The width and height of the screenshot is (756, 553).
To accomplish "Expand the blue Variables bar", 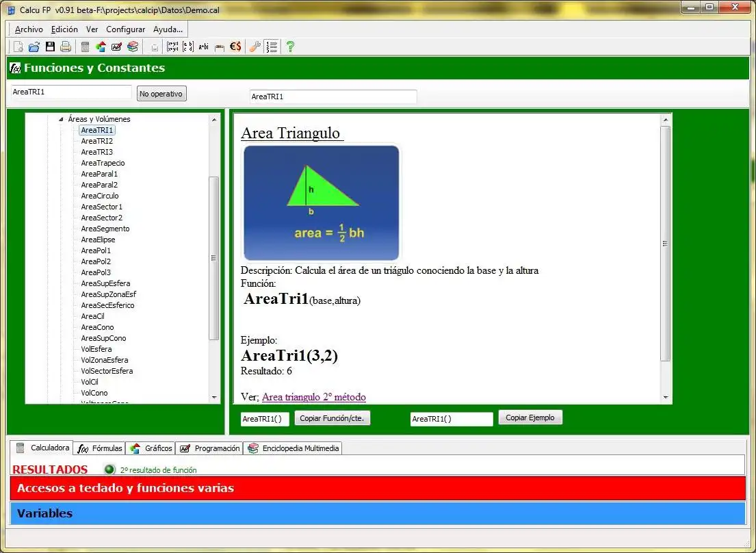I will click(x=378, y=513).
